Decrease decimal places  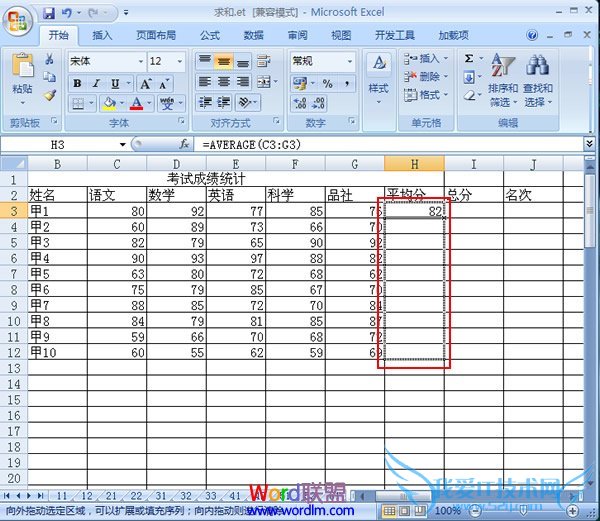pyautogui.click(x=318, y=103)
